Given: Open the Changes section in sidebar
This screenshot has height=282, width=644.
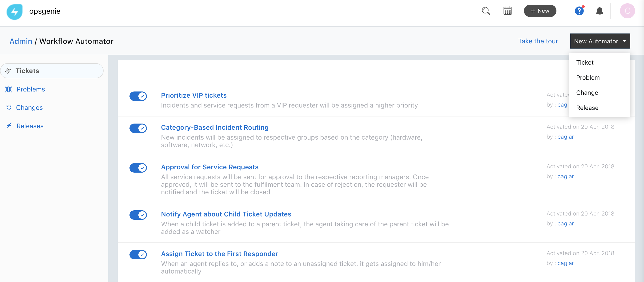Looking at the screenshot, I should (x=29, y=108).
